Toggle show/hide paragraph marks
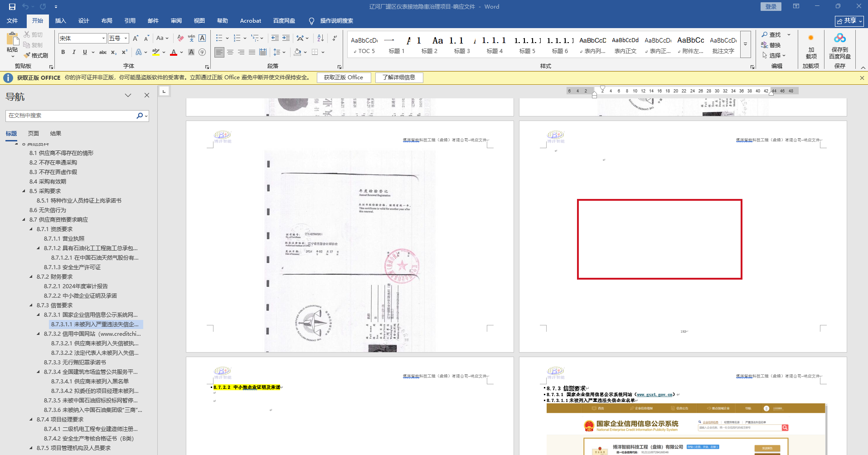 click(x=335, y=39)
